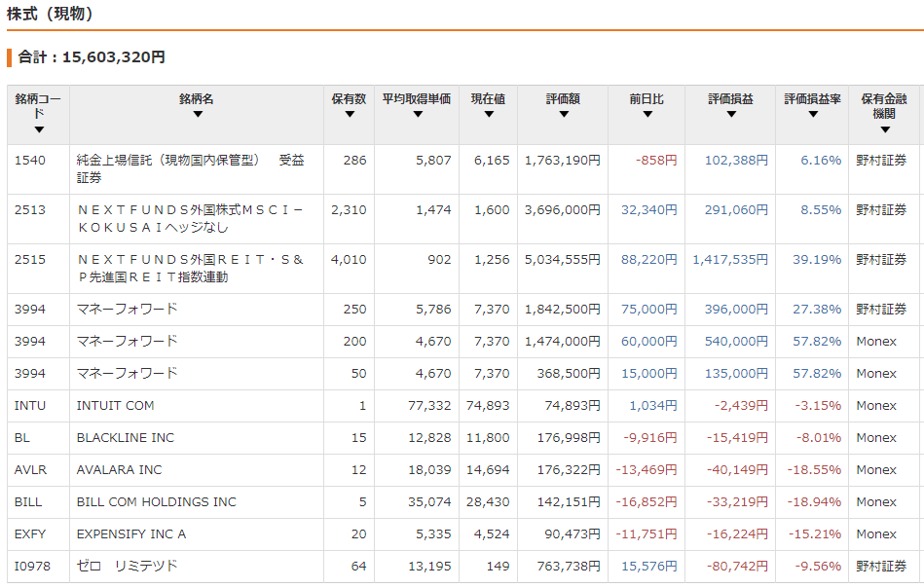Click loss -40,149円 for AVALARA
The width and height of the screenshot is (924, 588).
738,470
